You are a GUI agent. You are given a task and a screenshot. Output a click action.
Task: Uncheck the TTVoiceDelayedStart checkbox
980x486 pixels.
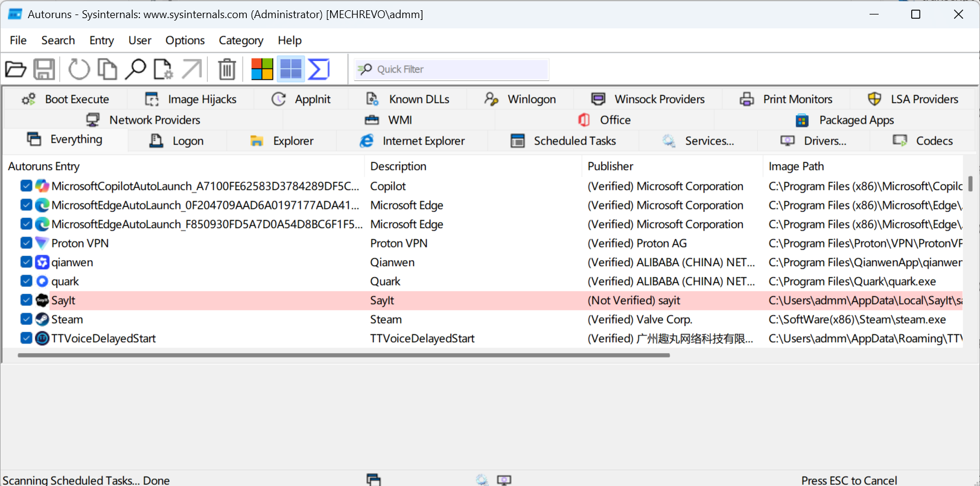[x=26, y=338]
